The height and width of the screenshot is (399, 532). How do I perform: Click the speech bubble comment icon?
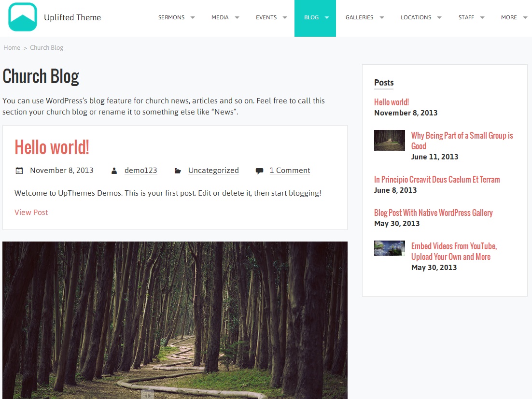click(x=259, y=171)
